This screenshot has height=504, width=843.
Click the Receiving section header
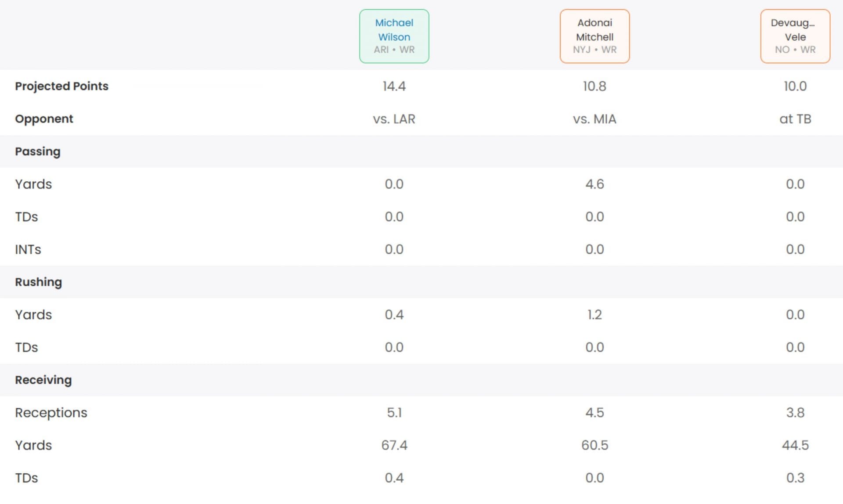click(x=43, y=380)
